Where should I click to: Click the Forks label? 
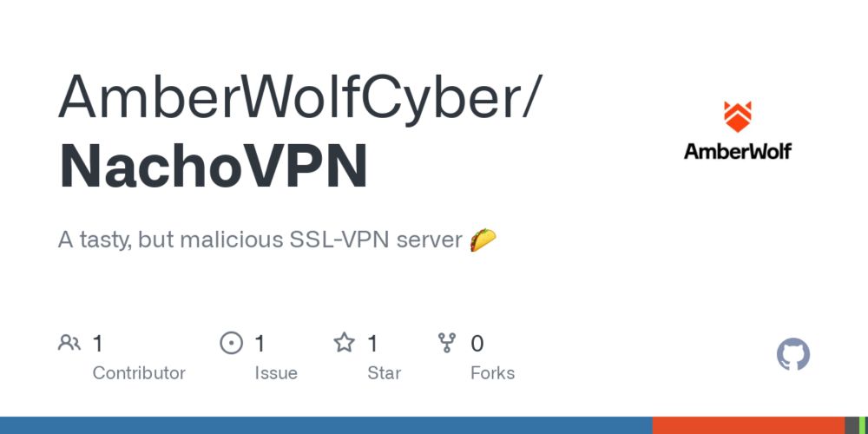[493, 373]
